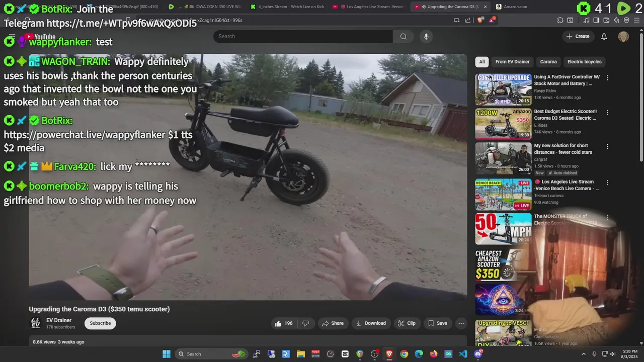The image size is (644, 362).
Task: Open Windows Start menu
Action: tap(167, 354)
